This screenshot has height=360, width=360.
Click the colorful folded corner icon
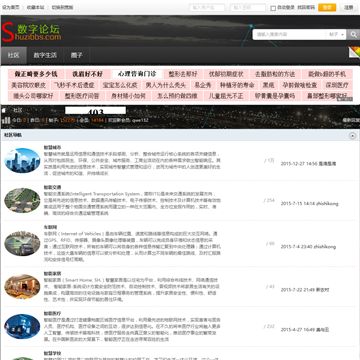click(354, 52)
